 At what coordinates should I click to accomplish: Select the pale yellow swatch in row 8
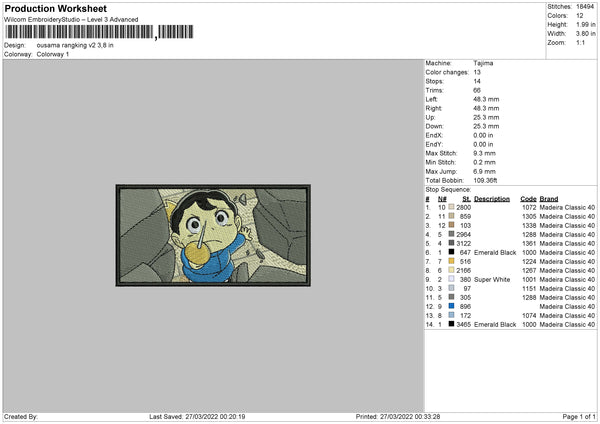(x=451, y=270)
